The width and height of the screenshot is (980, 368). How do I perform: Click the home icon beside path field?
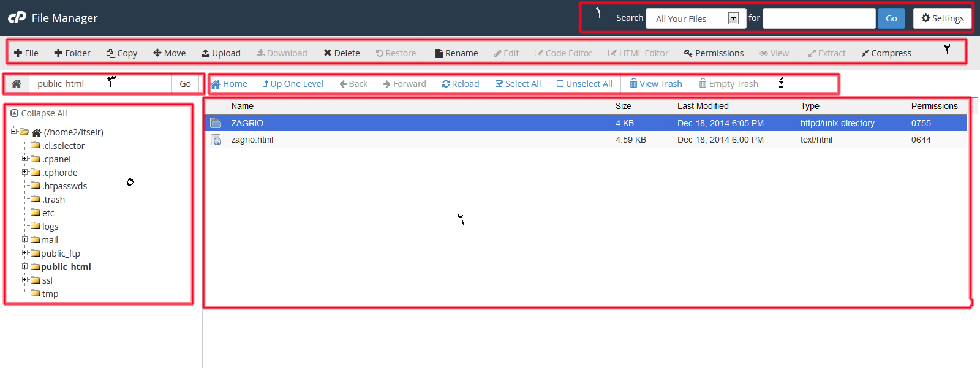17,84
